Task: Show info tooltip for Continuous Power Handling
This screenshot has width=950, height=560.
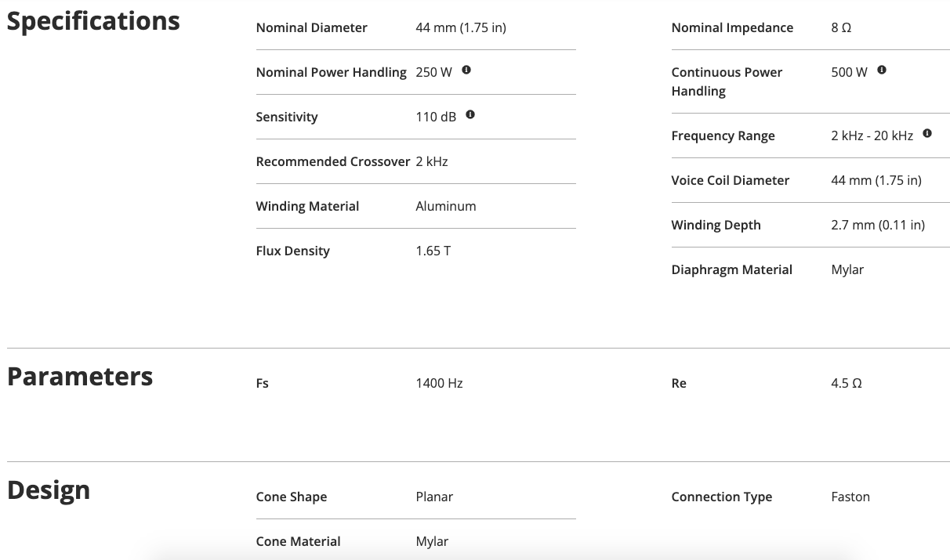Action: (x=882, y=70)
